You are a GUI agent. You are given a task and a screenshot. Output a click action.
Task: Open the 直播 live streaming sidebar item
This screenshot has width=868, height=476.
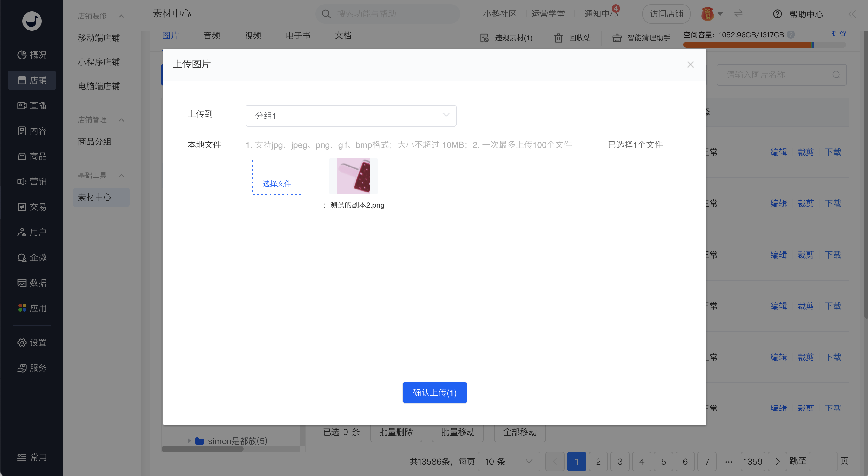tap(32, 106)
